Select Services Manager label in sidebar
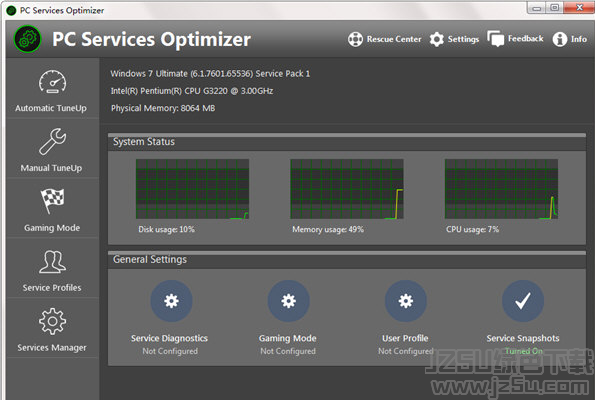 52,348
